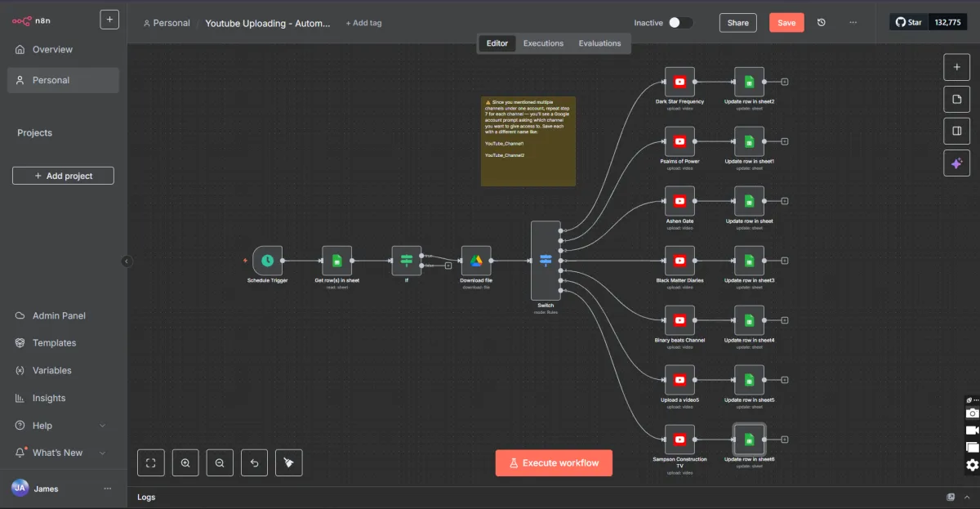Open the Update row in sheet4 node
This screenshot has height=509, width=980.
coord(749,320)
